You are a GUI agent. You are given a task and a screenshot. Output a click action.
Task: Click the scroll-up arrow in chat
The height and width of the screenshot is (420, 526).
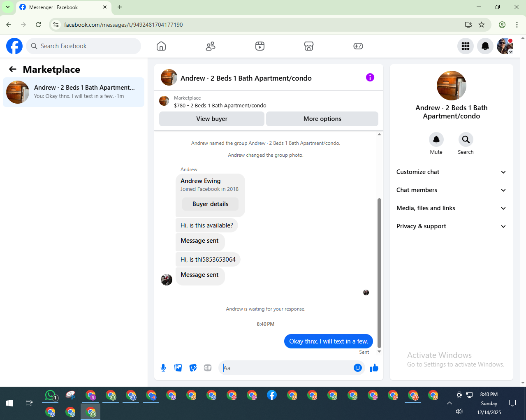coord(379,135)
